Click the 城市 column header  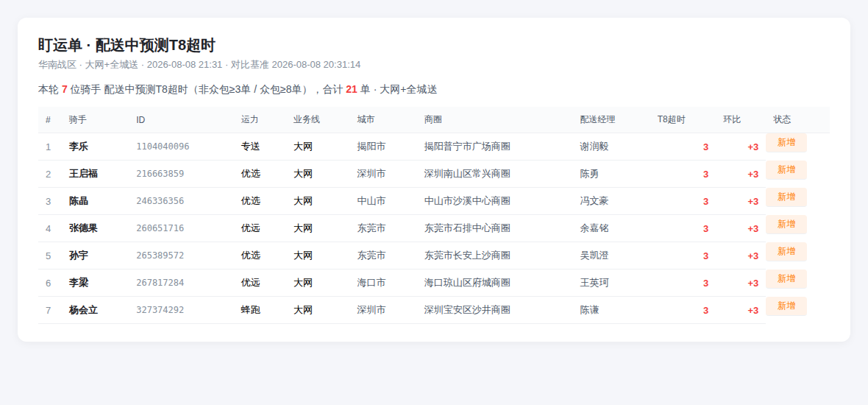pyautogui.click(x=366, y=120)
